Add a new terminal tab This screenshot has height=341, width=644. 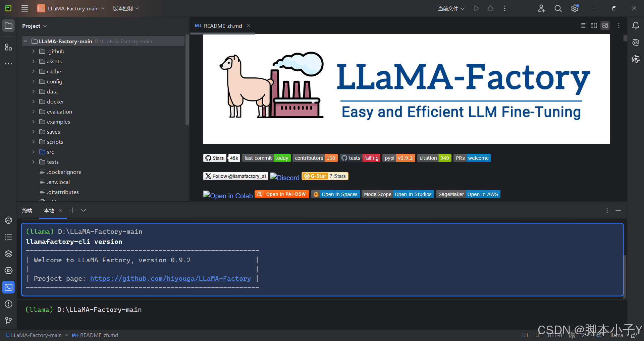click(x=72, y=210)
